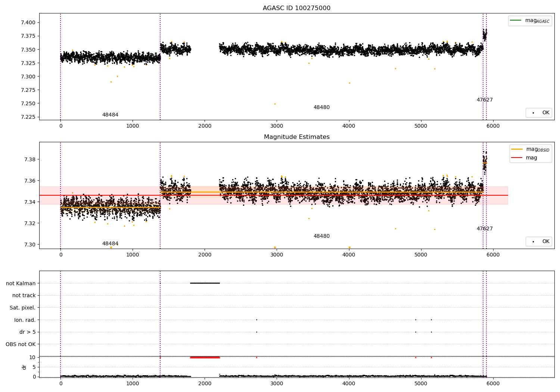Click the Magnitude Estimates title
This screenshot has height=392, width=560.
[x=297, y=137]
